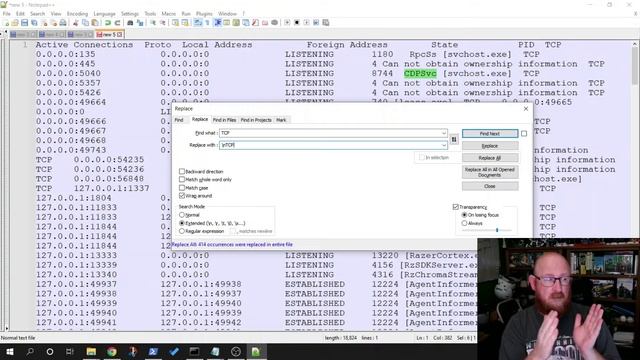Click the Zoom Out toolbar icon
The height and width of the screenshot is (360, 640).
click(162, 23)
